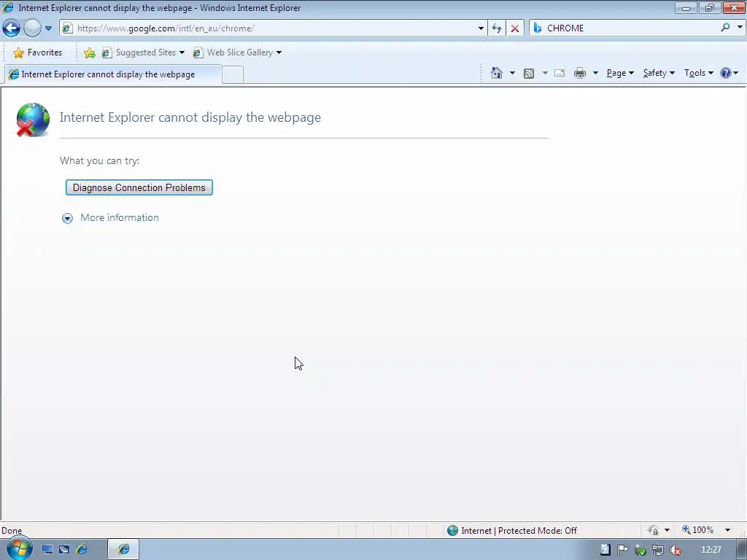Click the Internet Explorer taskbar window button

click(x=123, y=550)
